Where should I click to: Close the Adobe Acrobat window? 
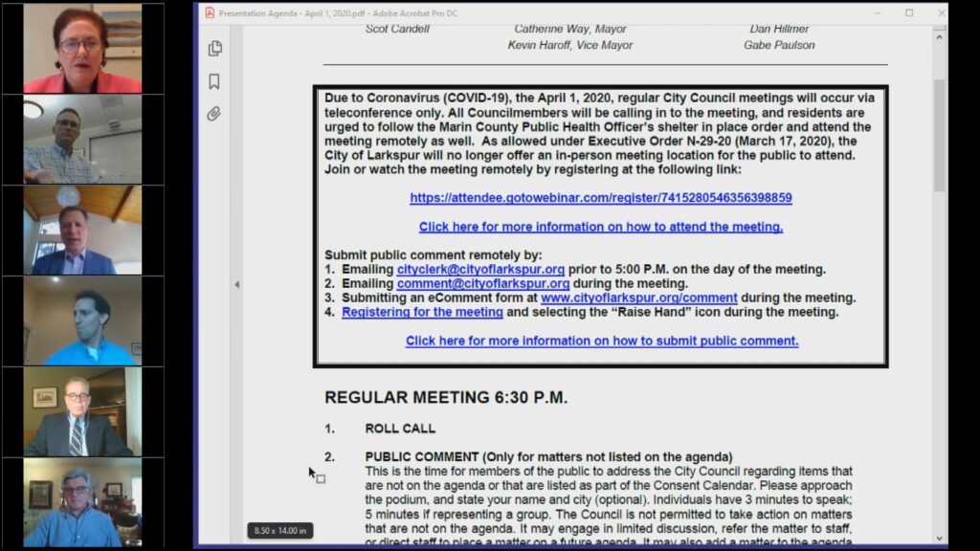coord(942,13)
